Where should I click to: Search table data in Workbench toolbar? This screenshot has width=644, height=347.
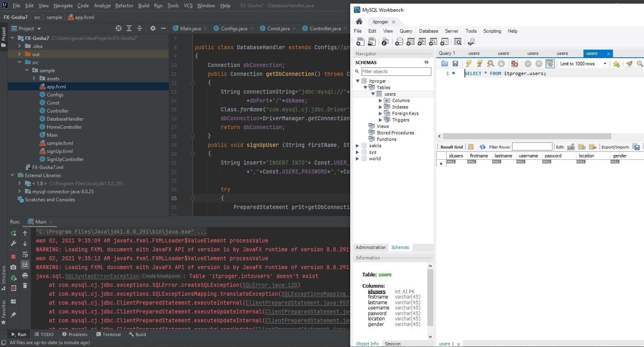click(458, 42)
